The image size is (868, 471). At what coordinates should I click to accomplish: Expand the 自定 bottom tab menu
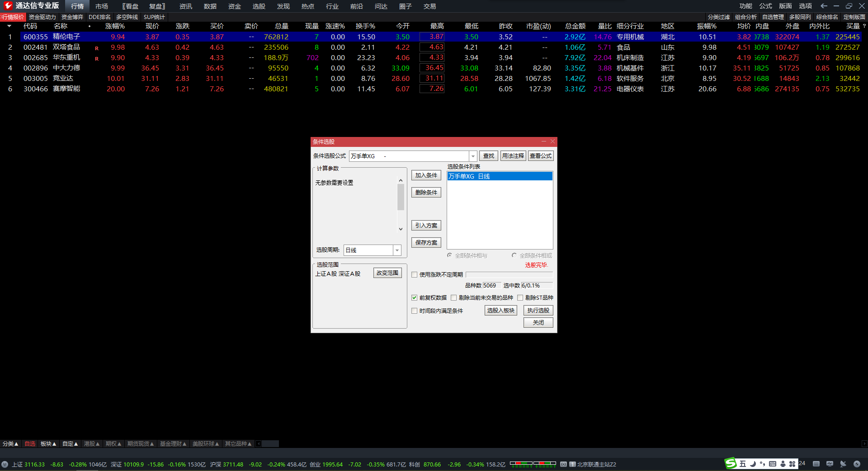tap(70, 444)
